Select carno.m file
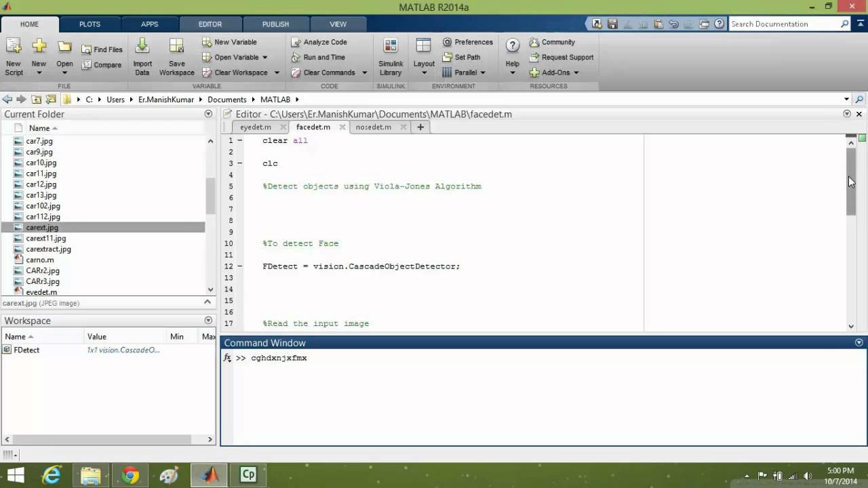Viewport: 868px width, 488px height. click(40, 260)
